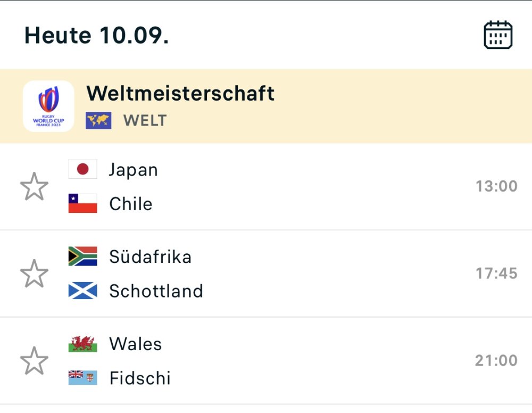Favorite the Japan vs Chile match
The image size is (532, 413).
click(x=34, y=186)
